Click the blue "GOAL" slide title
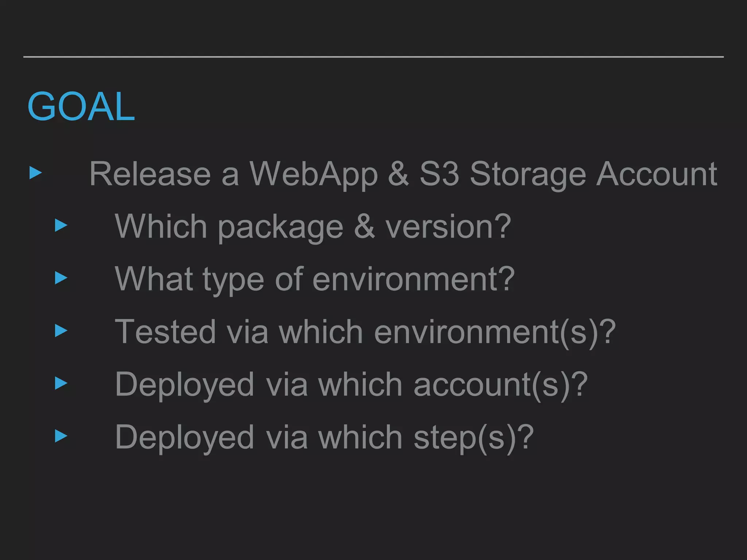The image size is (747, 560). [x=81, y=106]
